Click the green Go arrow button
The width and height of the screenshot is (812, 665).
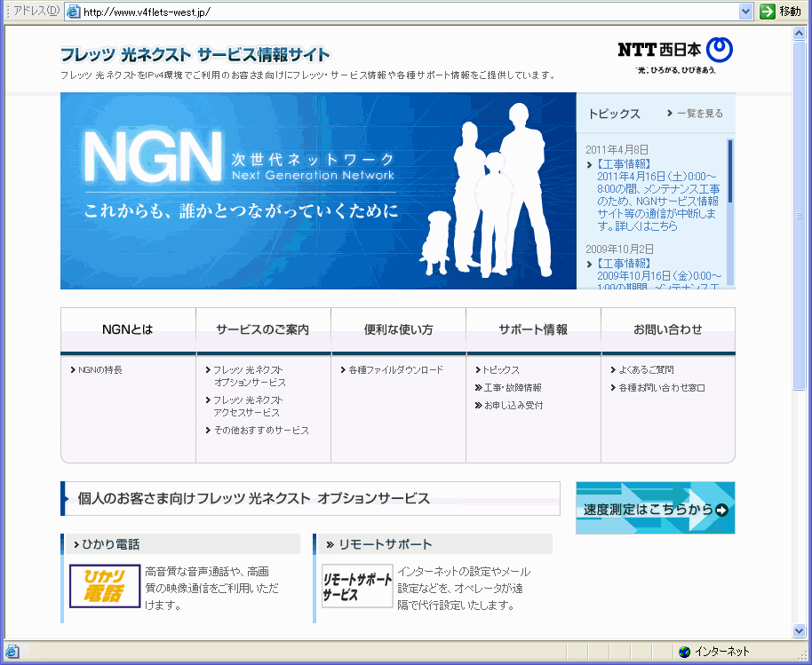pyautogui.click(x=768, y=12)
